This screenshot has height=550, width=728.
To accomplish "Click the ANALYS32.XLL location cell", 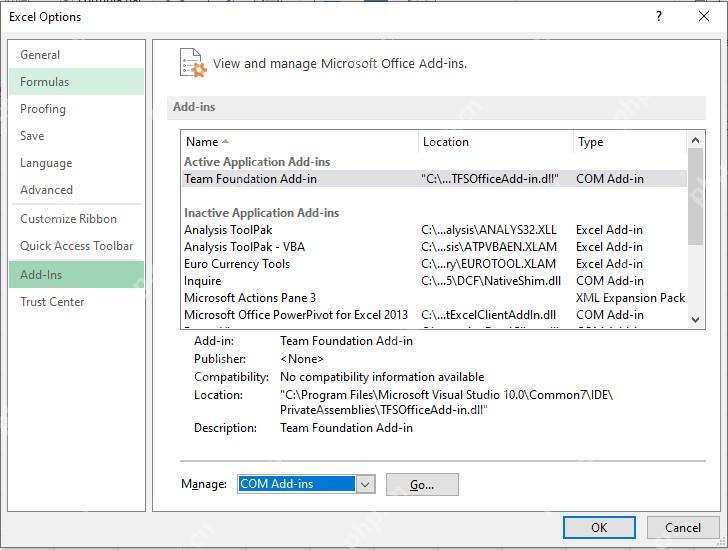I will [488, 230].
